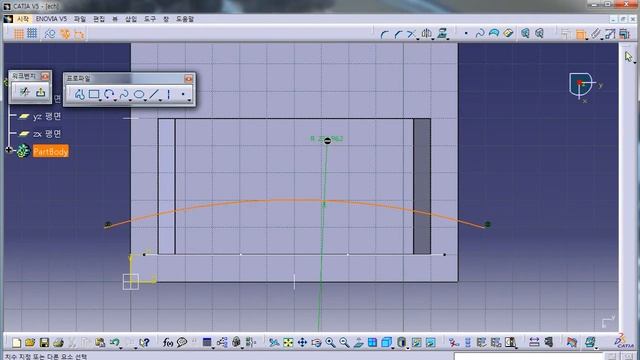Select the Pan view icon

tap(302, 342)
